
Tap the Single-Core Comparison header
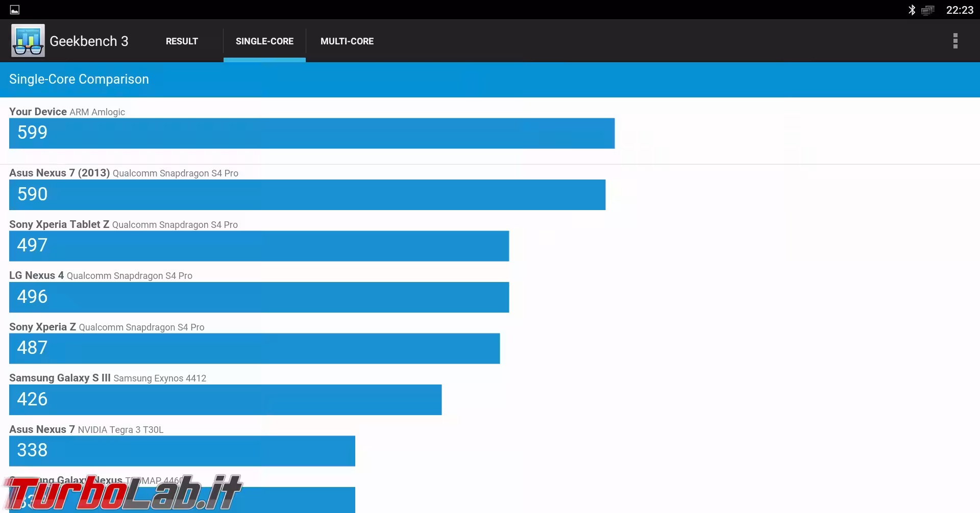pyautogui.click(x=79, y=80)
